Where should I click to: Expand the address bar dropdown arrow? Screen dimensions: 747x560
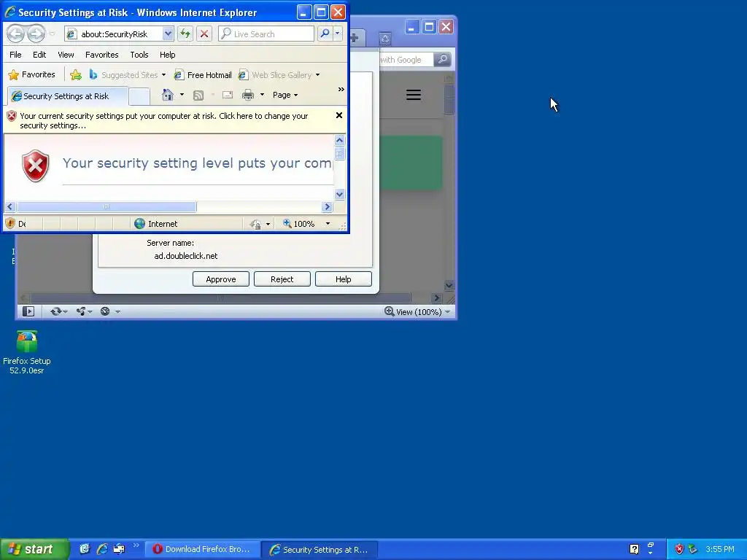pyautogui.click(x=168, y=34)
